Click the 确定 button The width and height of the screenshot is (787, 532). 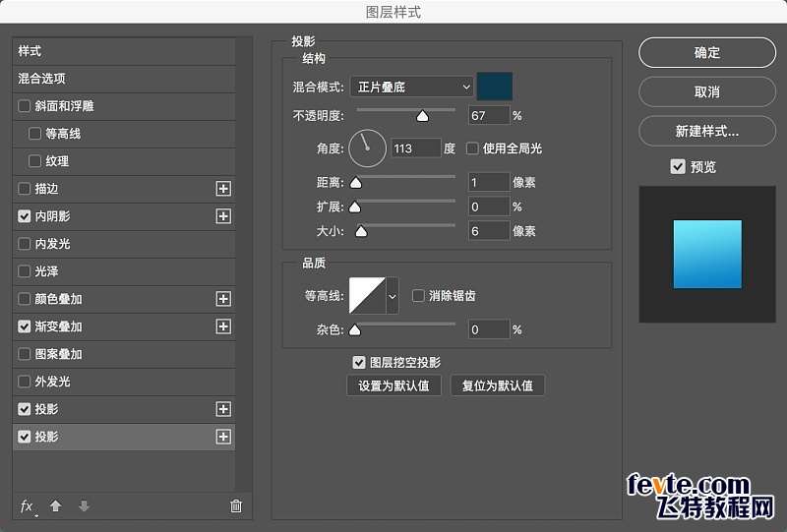tap(707, 52)
